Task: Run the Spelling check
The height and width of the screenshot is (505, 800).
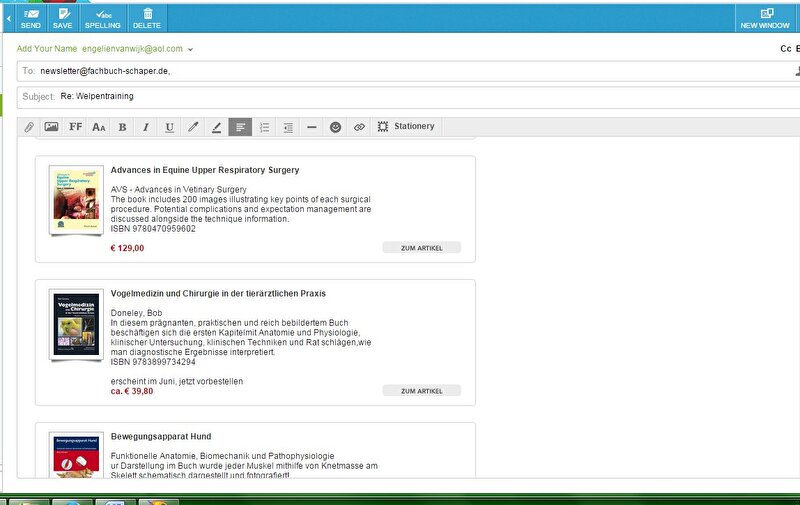Action: 102,17
